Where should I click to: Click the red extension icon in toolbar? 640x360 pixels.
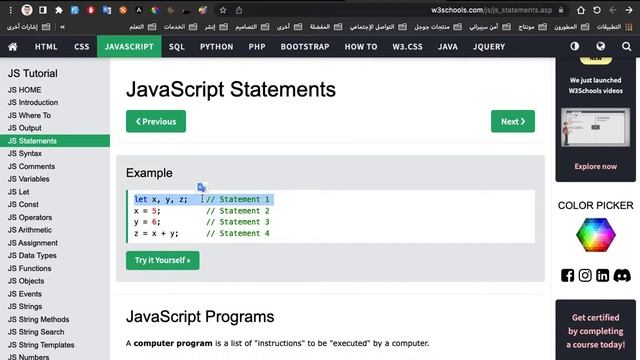[91, 10]
